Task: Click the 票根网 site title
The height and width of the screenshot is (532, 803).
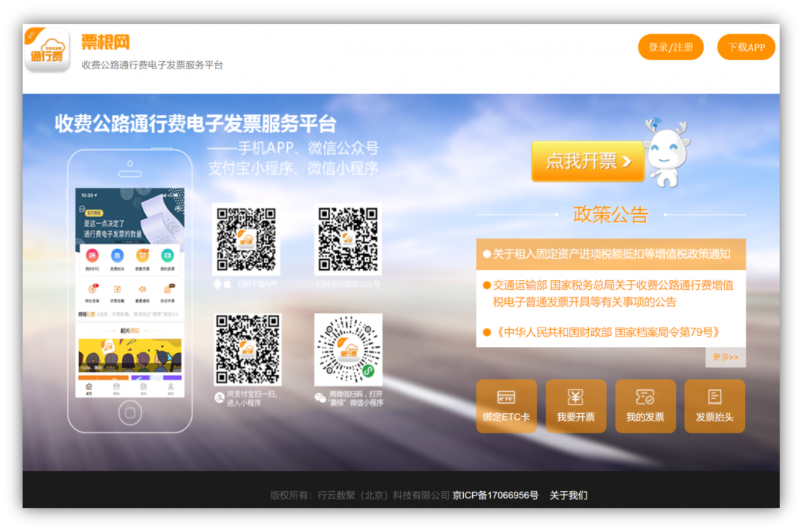Action: (106, 42)
